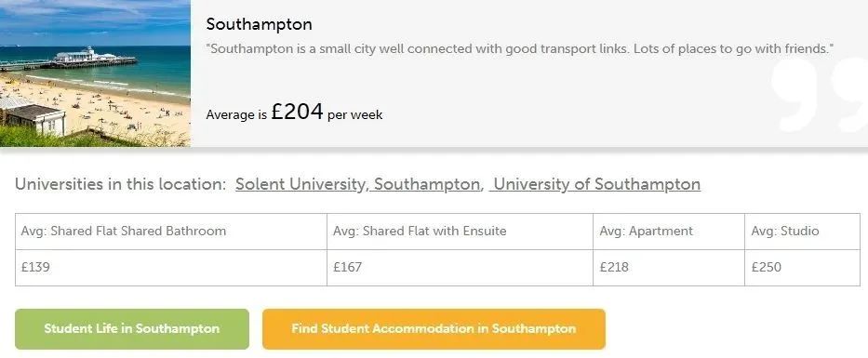This screenshot has width=868, height=358.
Task: Click the £167 price cell
Action: 460,268
